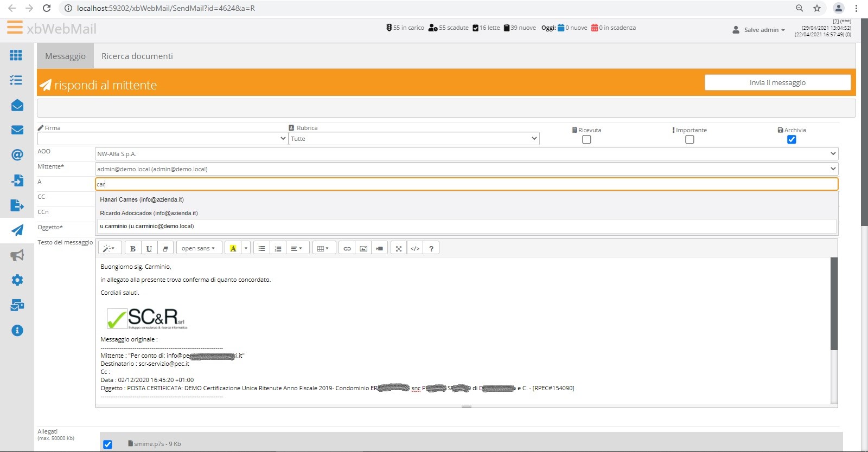868x452 pixels.
Task: Click the SC&R srl logo image in message
Action: [147, 318]
